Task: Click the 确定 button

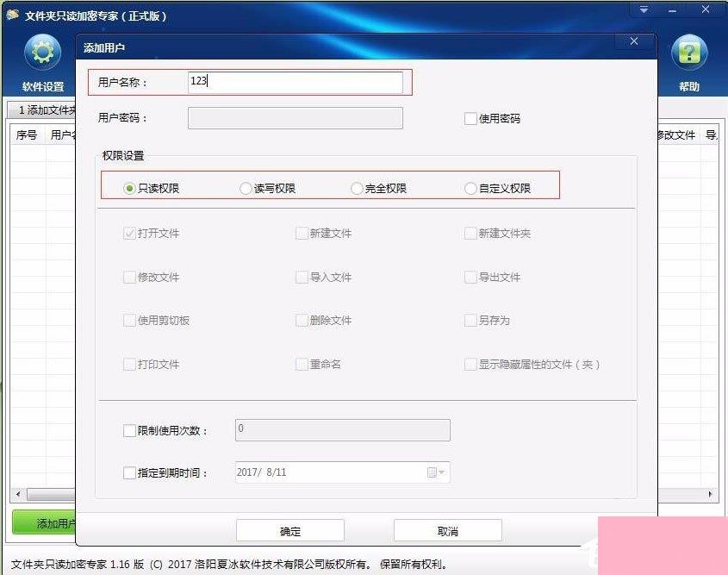Action: pos(290,530)
